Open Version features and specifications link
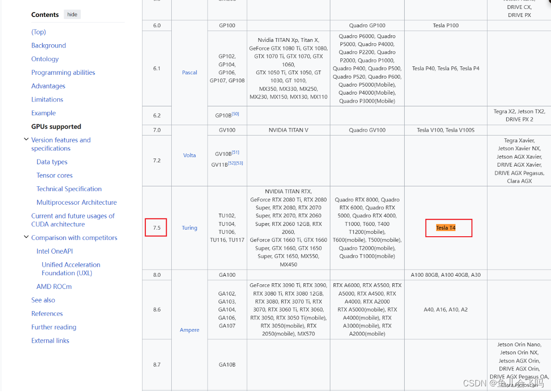The height and width of the screenshot is (392, 551). (x=61, y=144)
